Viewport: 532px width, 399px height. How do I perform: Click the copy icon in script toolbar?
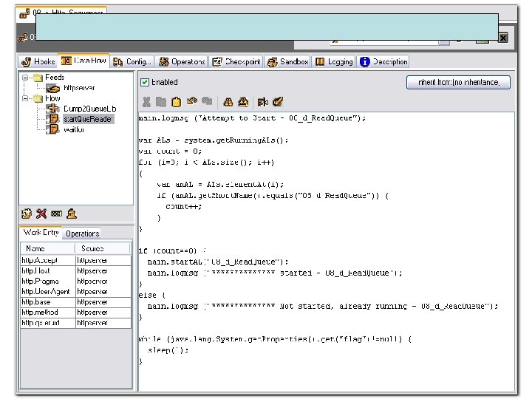(161, 102)
